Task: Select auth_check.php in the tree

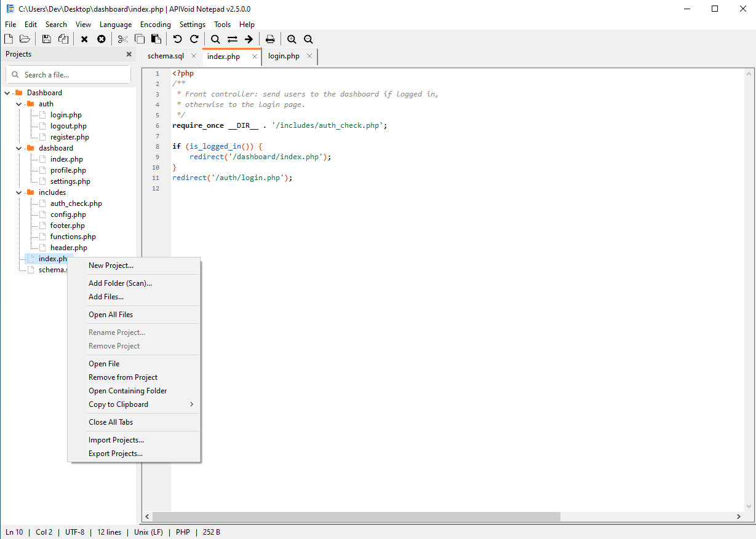Action: pyautogui.click(x=76, y=203)
